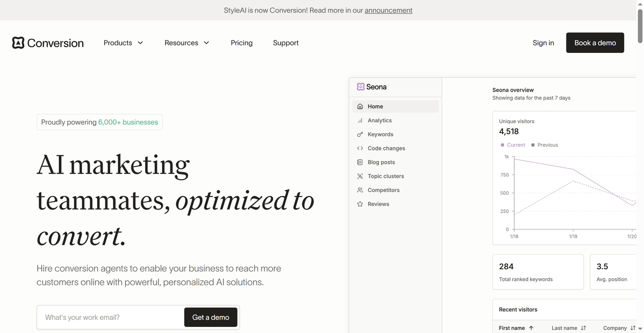
Task: Click the Seona logo icon
Action: [x=360, y=87]
